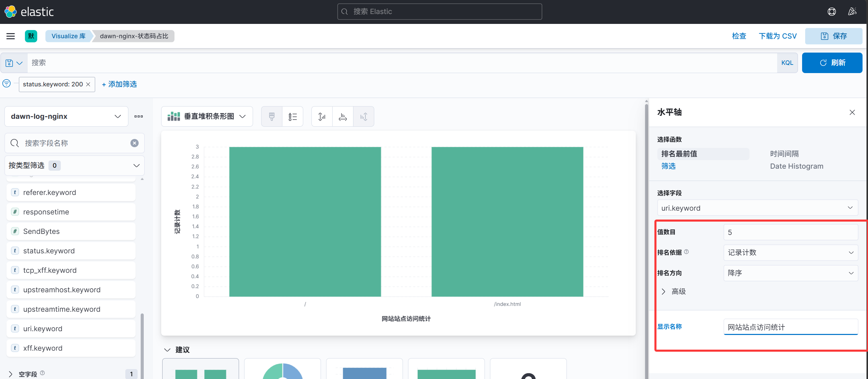
Task: Open the 按类型筛选 filter dropdown
Action: coord(74,166)
